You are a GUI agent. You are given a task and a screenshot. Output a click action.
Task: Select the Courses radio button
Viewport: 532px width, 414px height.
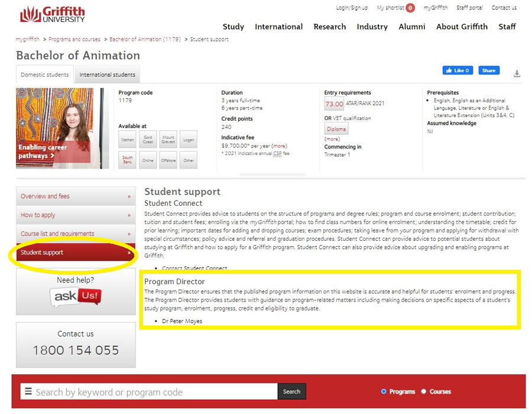point(424,392)
